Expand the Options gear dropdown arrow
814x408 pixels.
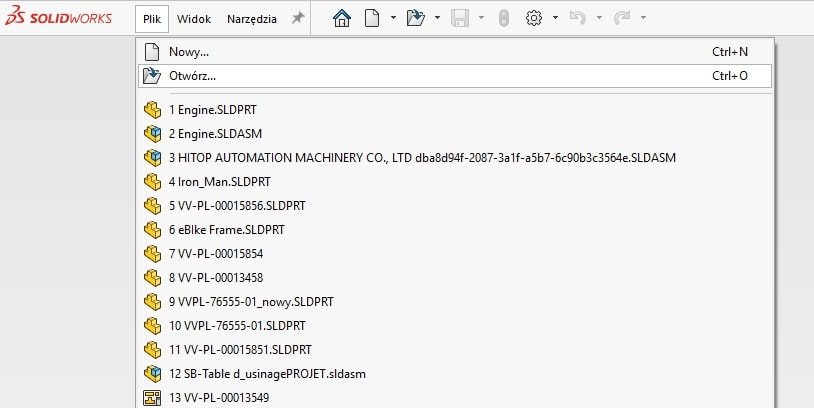click(555, 18)
